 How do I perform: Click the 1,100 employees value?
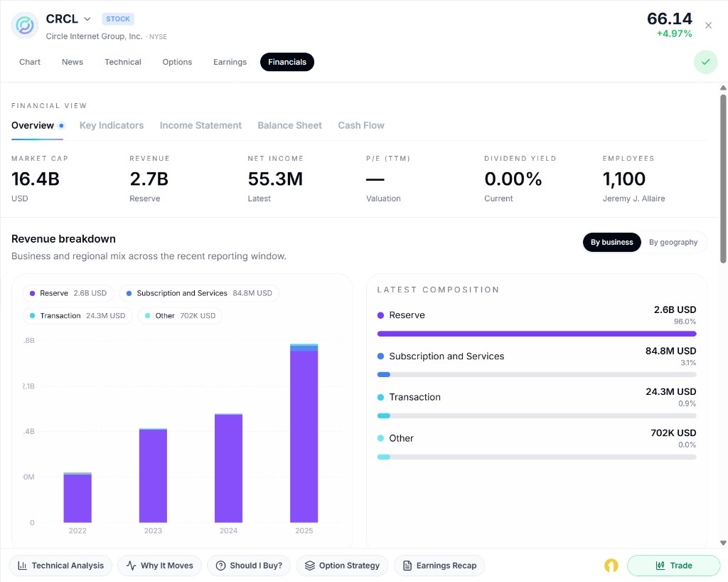pyautogui.click(x=624, y=179)
